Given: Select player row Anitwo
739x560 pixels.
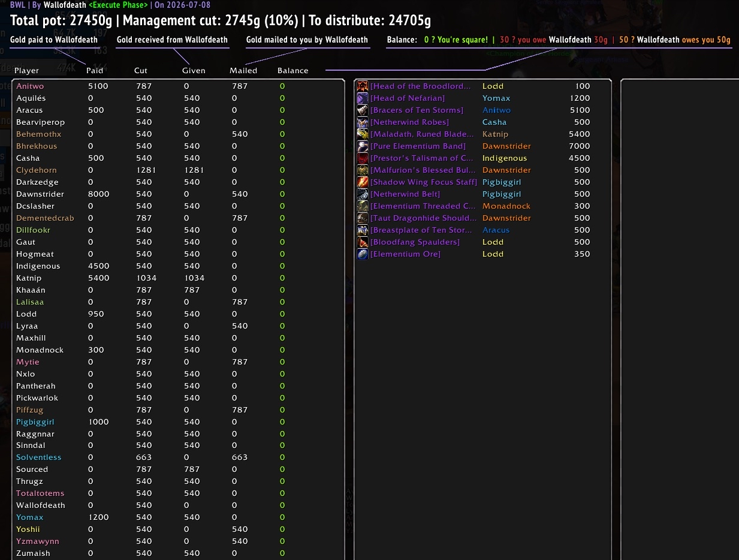Looking at the screenshot, I should coord(178,86).
